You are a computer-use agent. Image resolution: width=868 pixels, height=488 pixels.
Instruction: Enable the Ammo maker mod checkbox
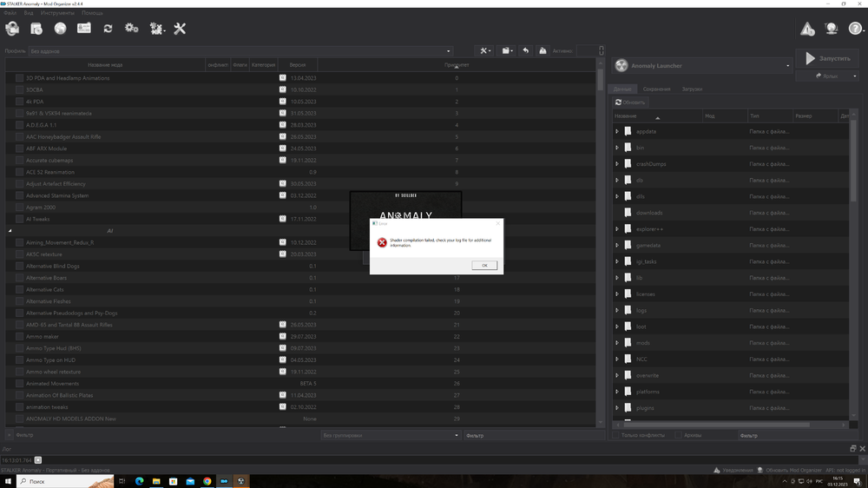pyautogui.click(x=19, y=336)
